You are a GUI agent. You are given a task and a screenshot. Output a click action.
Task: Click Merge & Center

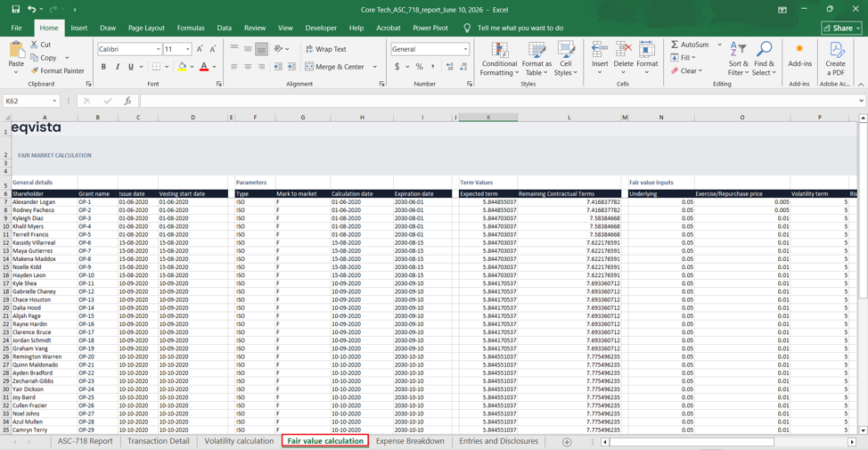click(334, 67)
